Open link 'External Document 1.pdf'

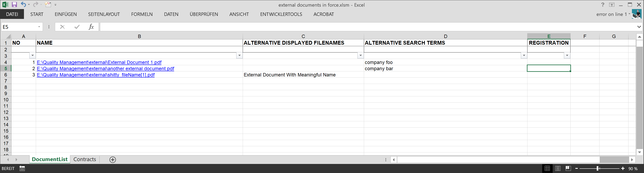(x=99, y=62)
